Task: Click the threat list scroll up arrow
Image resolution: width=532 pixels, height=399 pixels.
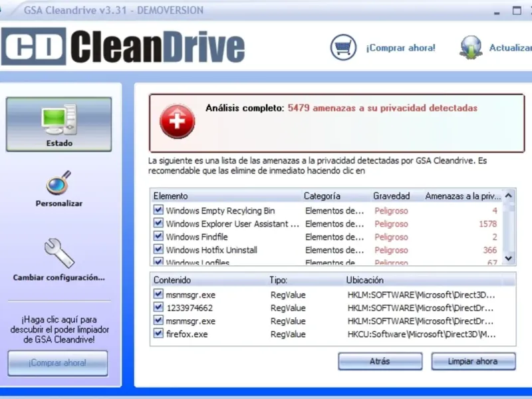Action: pos(509,196)
